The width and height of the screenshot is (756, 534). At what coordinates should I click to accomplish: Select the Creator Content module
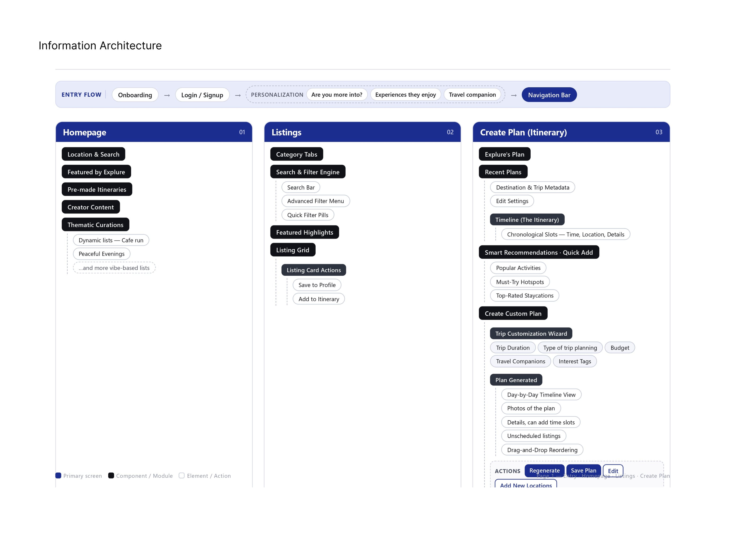click(x=90, y=207)
